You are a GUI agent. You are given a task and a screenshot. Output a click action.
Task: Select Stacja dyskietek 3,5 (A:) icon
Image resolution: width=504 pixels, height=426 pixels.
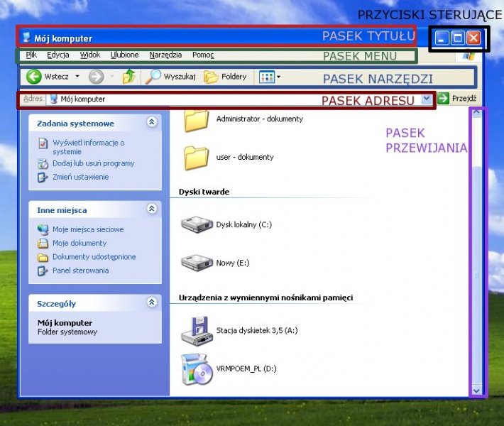pos(196,329)
